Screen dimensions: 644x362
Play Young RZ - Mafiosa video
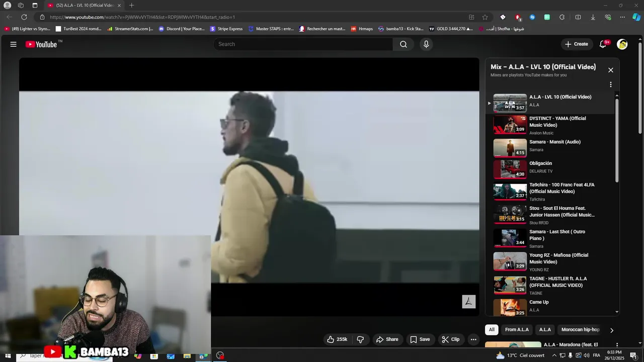(550, 261)
